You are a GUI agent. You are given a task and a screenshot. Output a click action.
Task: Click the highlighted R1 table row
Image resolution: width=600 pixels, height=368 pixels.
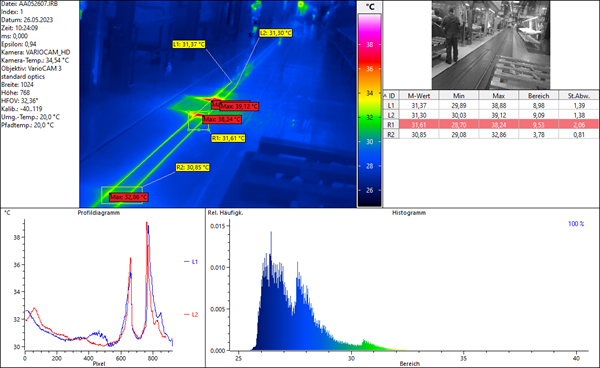pos(491,125)
